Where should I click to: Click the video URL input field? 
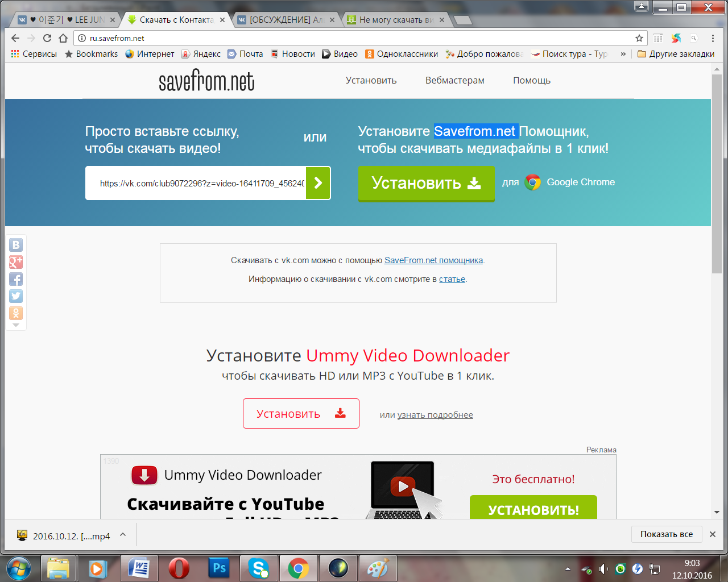click(196, 183)
